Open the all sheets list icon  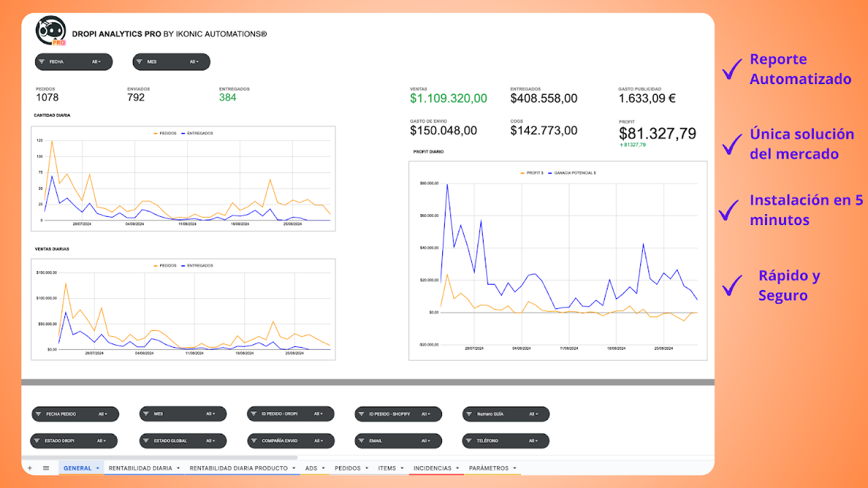pos(46,468)
